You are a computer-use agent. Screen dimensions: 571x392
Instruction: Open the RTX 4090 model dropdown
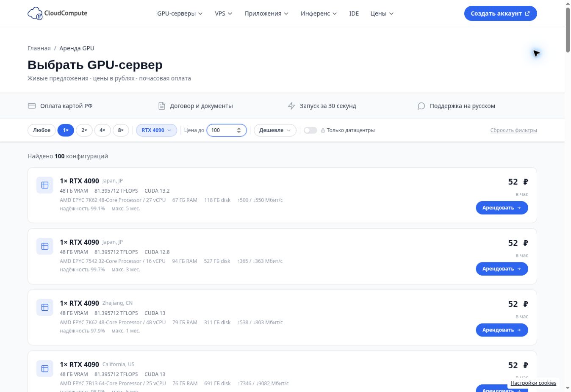(156, 130)
